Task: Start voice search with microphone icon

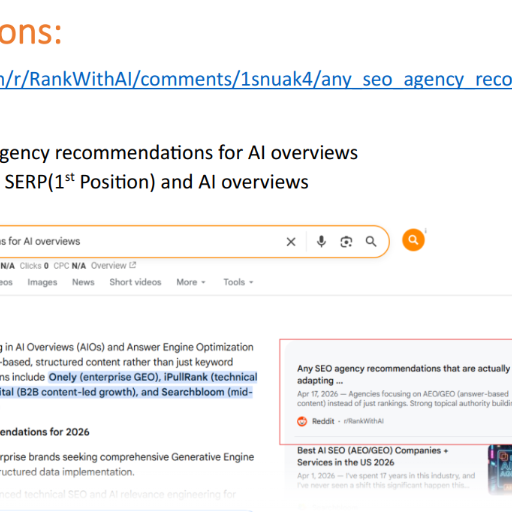Action: (x=321, y=241)
